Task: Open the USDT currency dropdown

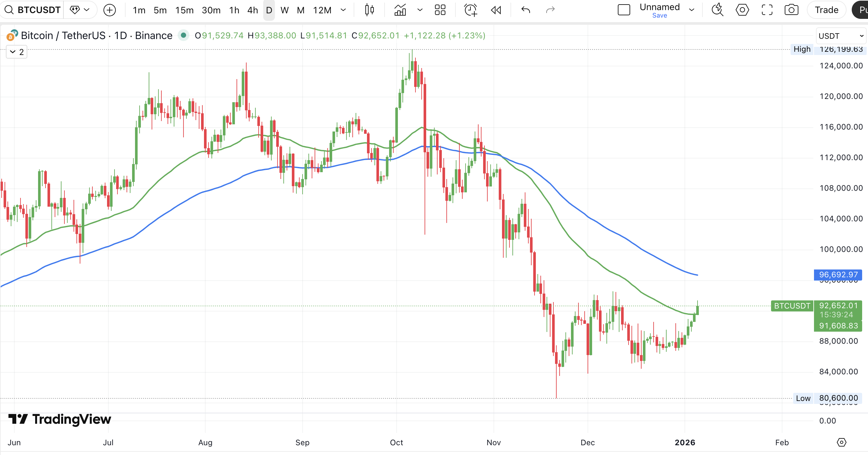Action: 841,36
